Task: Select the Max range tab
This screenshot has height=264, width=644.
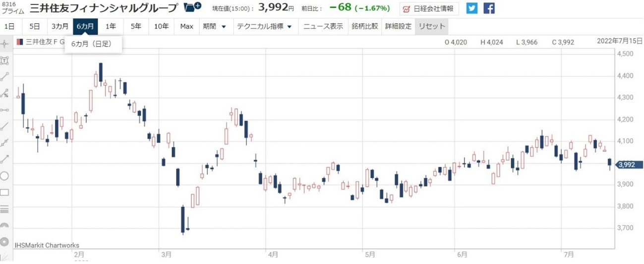Action: (x=186, y=26)
